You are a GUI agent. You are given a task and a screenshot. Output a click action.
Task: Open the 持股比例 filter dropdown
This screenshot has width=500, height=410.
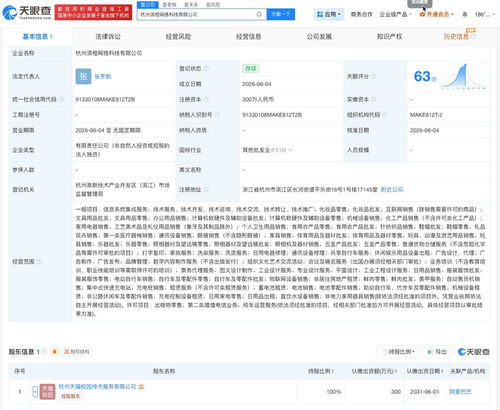pyautogui.click(x=398, y=352)
